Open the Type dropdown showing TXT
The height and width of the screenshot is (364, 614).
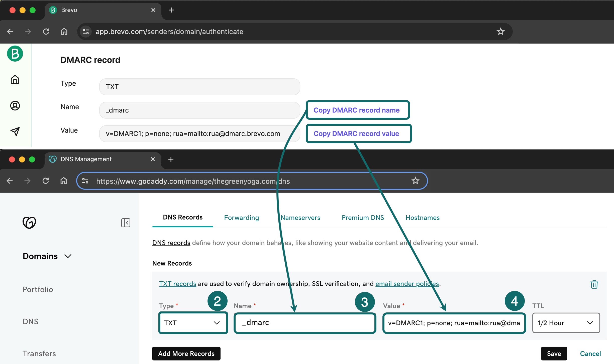click(x=193, y=323)
